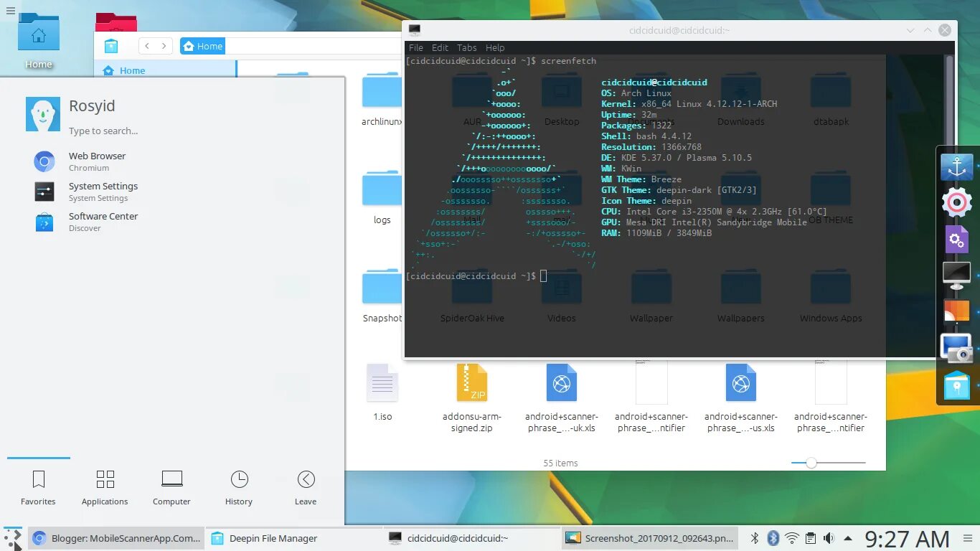This screenshot has width=980, height=551.
Task: Select the archlinux folder
Action: coord(382,100)
